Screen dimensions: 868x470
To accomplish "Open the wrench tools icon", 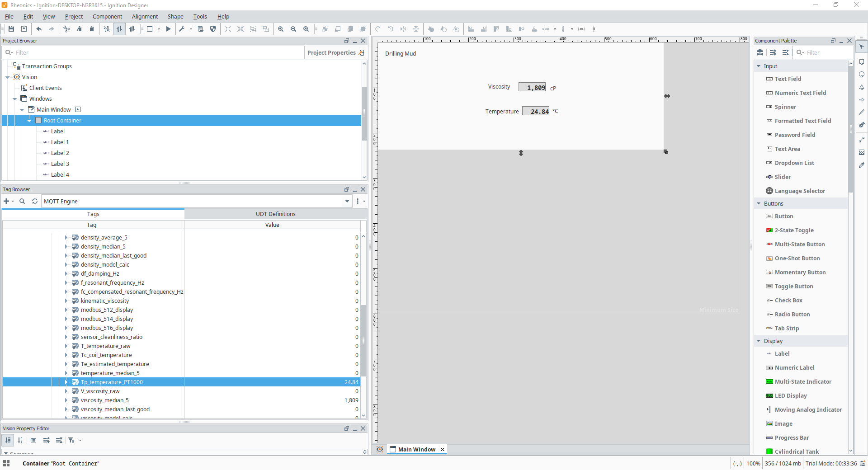I will [182, 29].
